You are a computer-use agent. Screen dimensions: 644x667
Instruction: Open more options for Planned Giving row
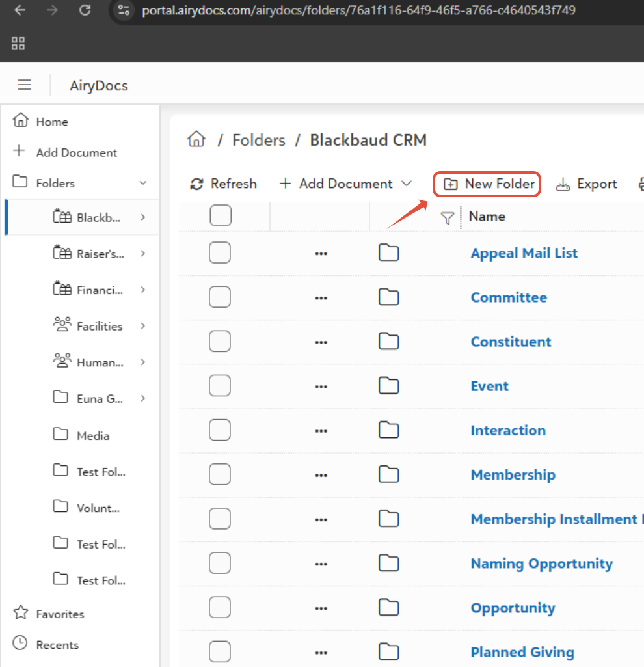click(321, 653)
